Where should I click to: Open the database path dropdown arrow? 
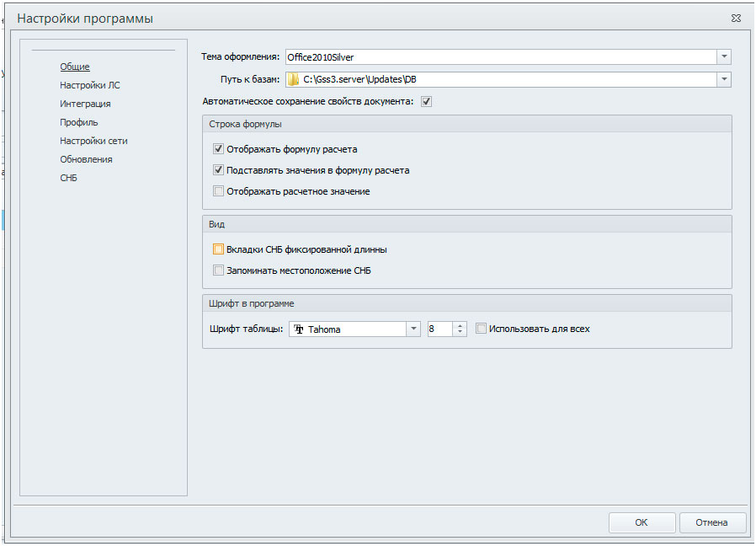pyautogui.click(x=724, y=79)
